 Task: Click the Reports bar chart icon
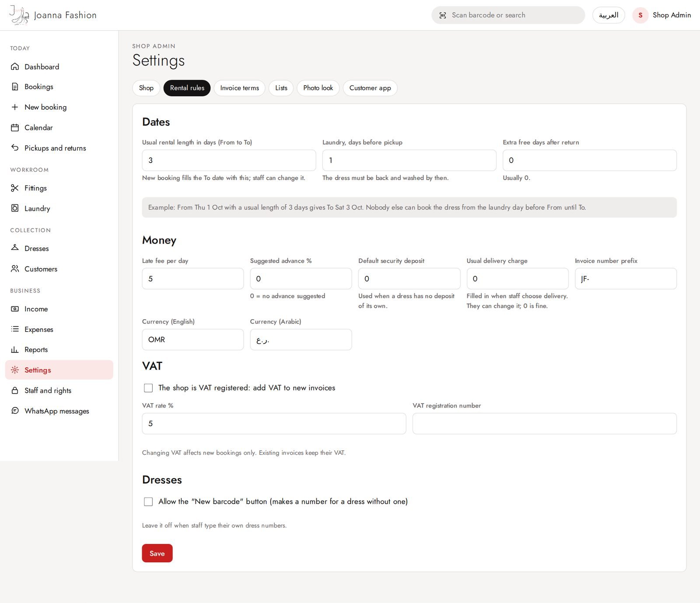click(x=15, y=349)
